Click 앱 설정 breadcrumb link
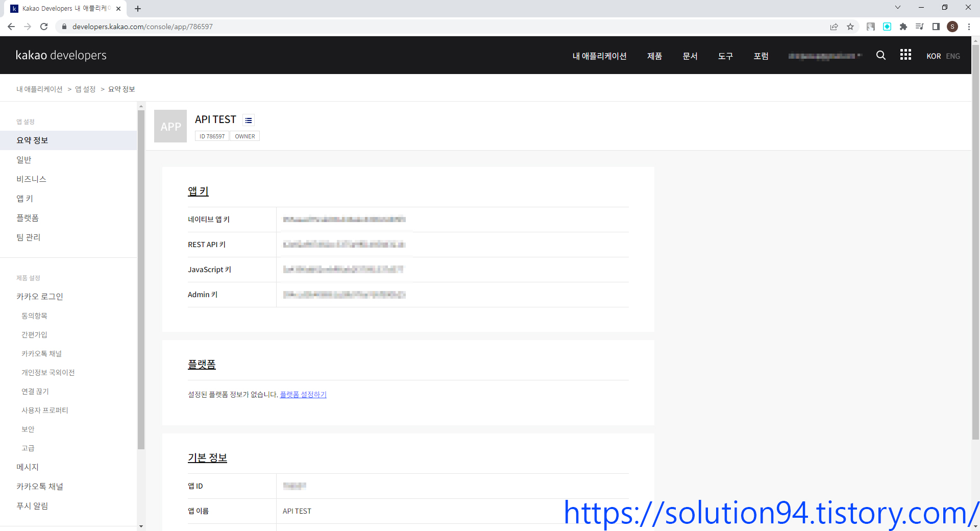980x531 pixels. (85, 89)
